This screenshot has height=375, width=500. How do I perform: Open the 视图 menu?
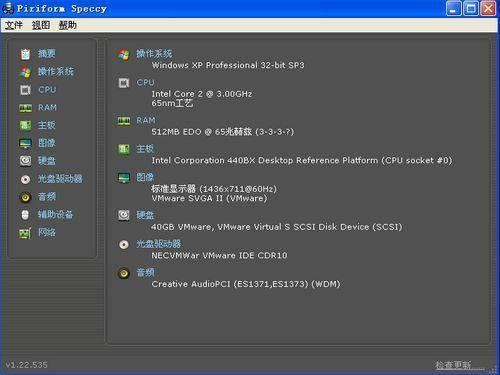tap(41, 25)
